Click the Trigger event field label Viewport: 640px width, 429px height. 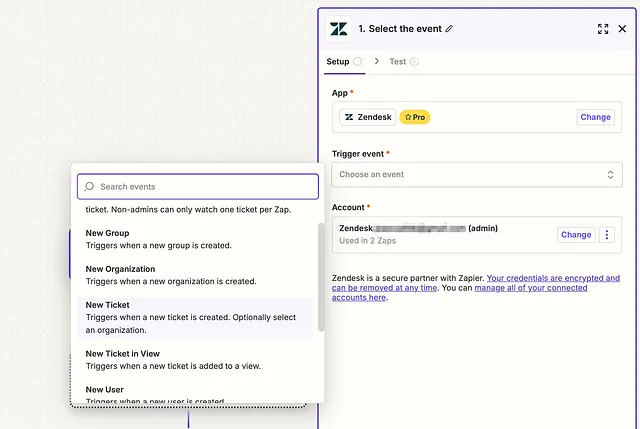[358, 154]
